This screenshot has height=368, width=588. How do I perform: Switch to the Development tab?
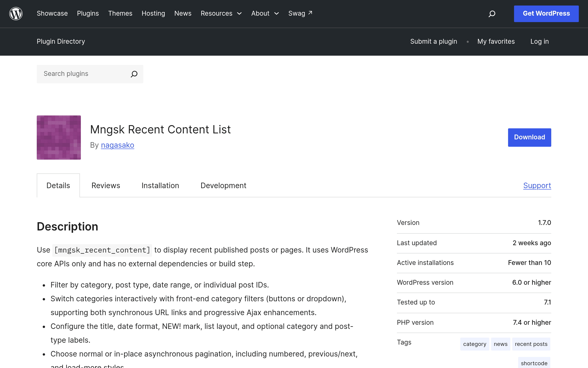point(223,185)
